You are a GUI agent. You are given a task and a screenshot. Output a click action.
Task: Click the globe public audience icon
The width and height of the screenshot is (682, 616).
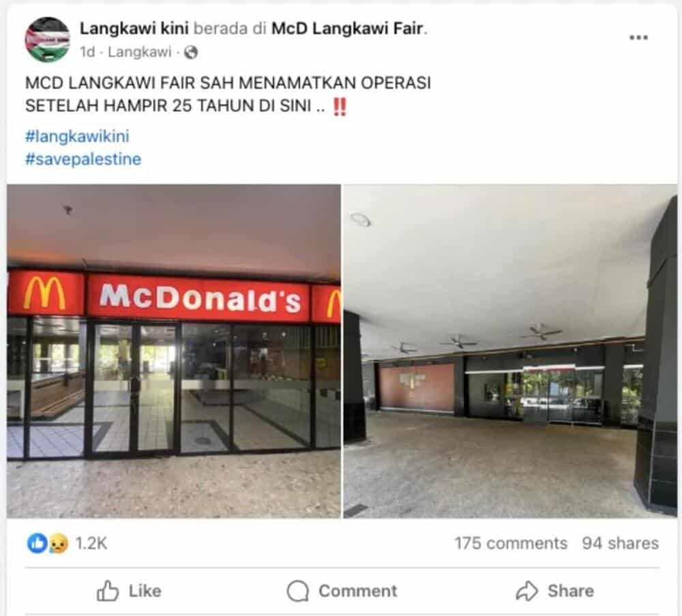pos(191,53)
